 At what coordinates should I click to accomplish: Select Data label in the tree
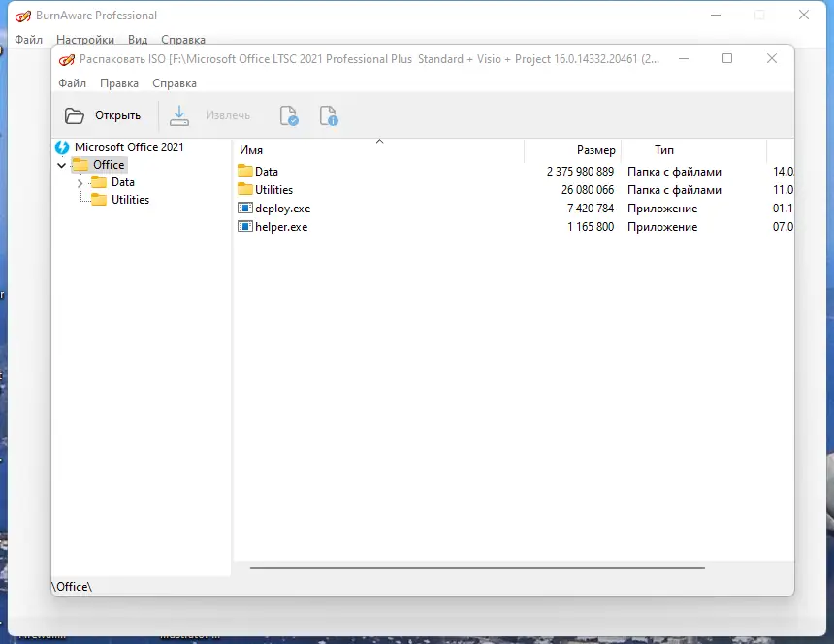(x=123, y=182)
